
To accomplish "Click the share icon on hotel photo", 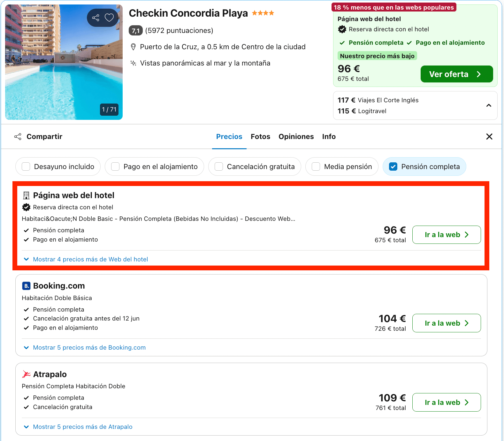I will [x=95, y=18].
